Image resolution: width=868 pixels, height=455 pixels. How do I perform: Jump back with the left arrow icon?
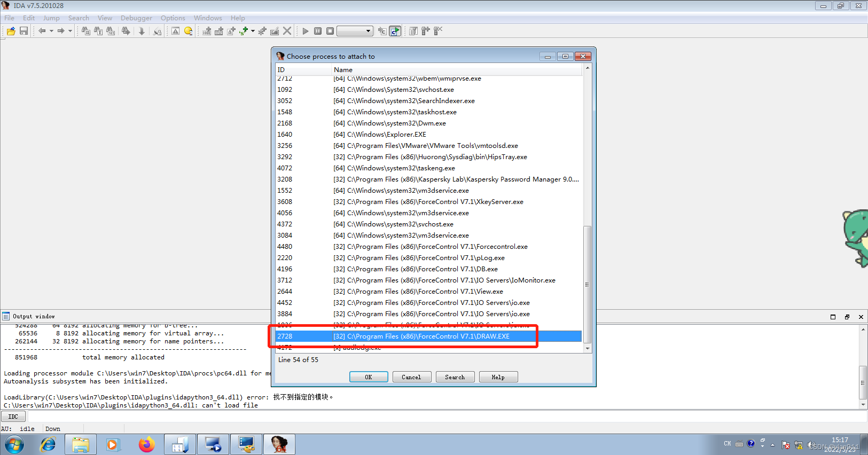tap(42, 31)
